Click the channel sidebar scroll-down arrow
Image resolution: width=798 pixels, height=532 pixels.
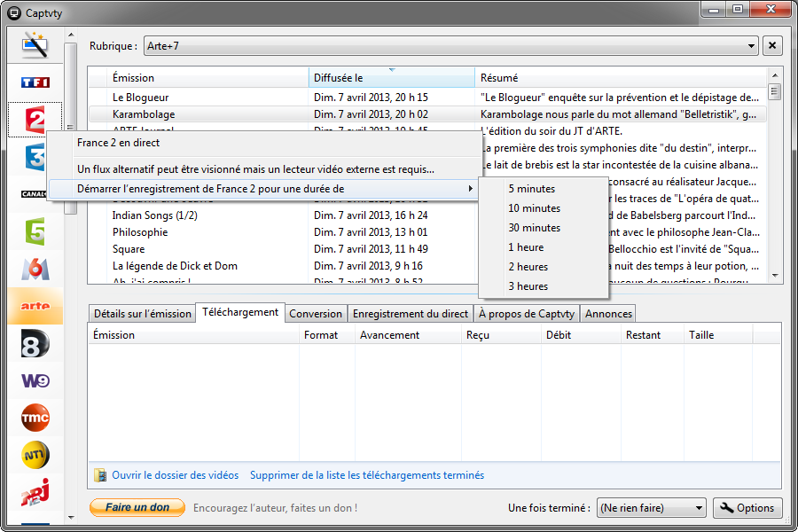coord(71,518)
